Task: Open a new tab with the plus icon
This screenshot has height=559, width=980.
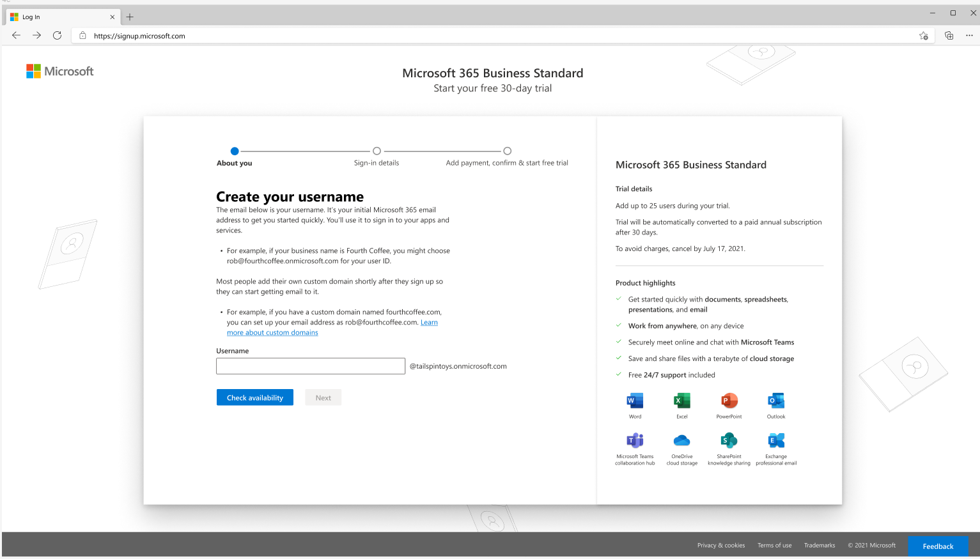Action: click(130, 17)
